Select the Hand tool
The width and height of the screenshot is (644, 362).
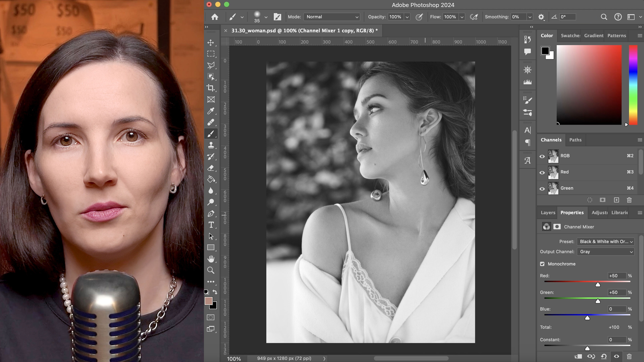211,259
